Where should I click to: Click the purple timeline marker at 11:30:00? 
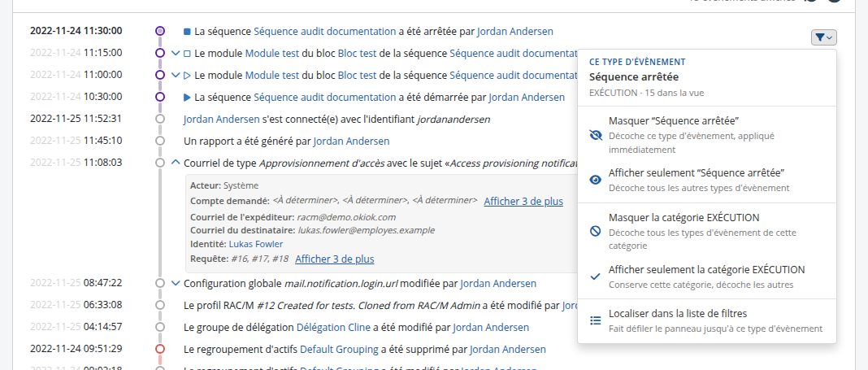click(160, 31)
